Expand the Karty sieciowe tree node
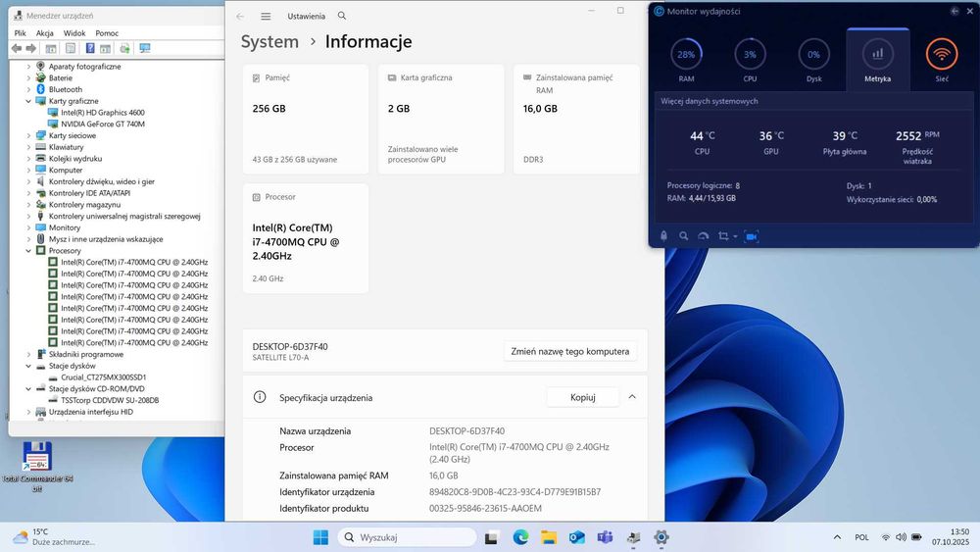Image resolution: width=980 pixels, height=552 pixels. [28, 135]
